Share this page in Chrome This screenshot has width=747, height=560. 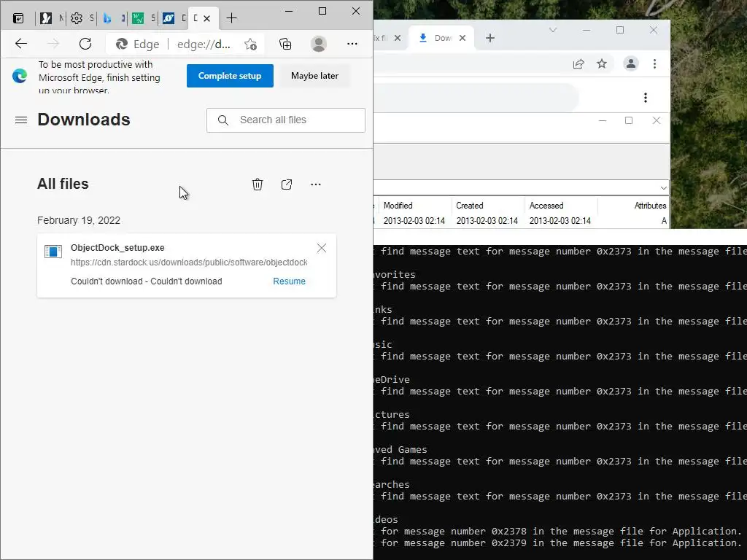pyautogui.click(x=578, y=64)
